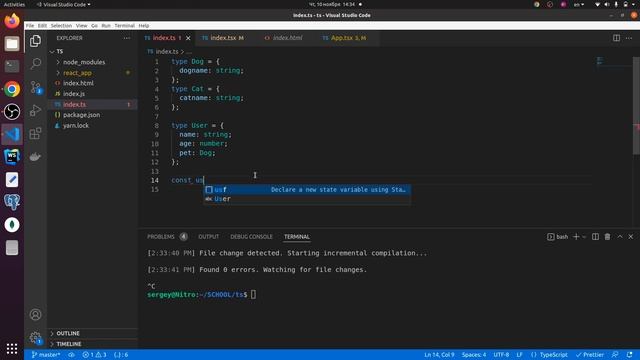The height and width of the screenshot is (360, 640).
Task: Click the Prettier status item
Action: 589,355
